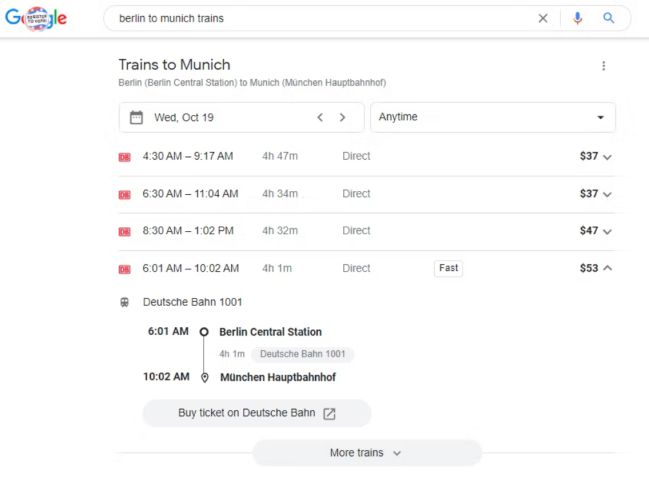Submit search with magnifier icon

pos(608,18)
